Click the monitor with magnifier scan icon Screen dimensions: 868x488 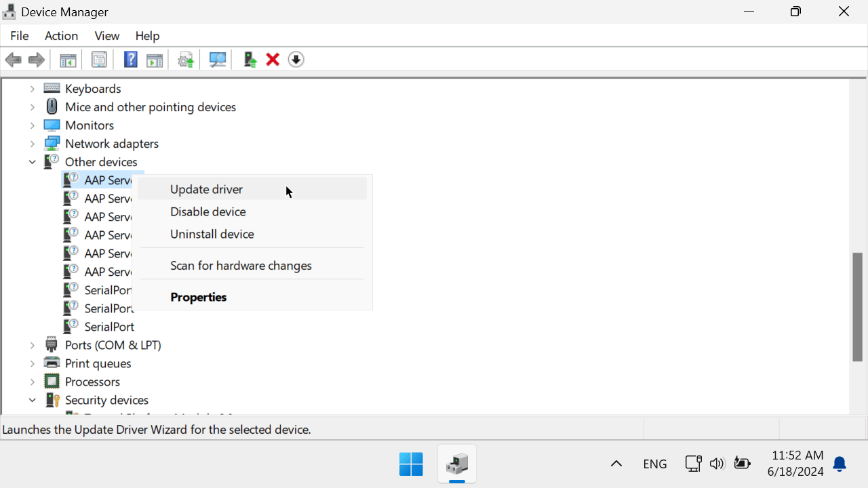(218, 60)
